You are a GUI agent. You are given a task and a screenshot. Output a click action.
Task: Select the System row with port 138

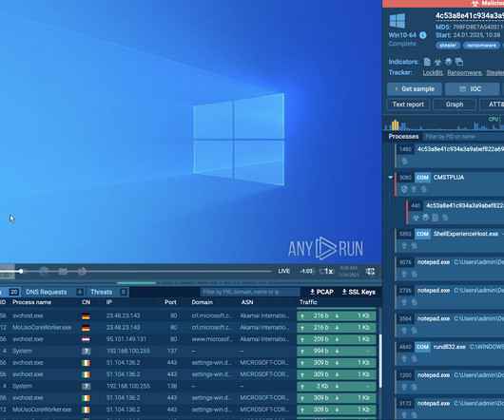[x=188, y=387]
